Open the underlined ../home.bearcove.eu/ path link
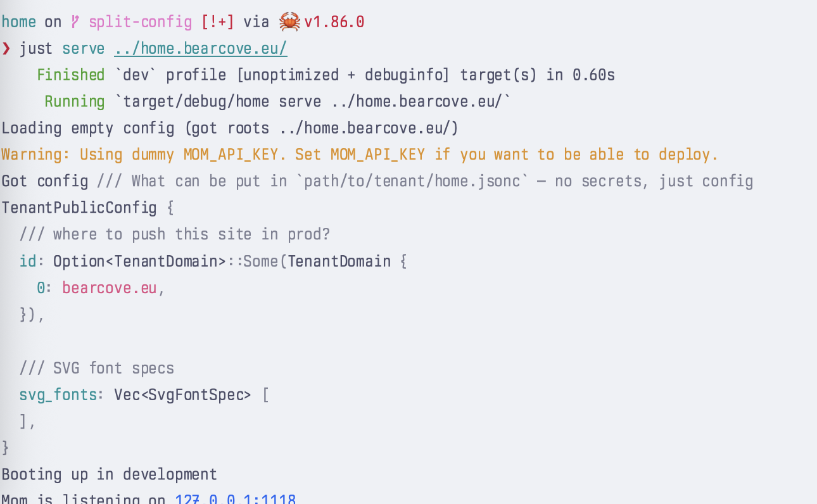 [x=201, y=49]
